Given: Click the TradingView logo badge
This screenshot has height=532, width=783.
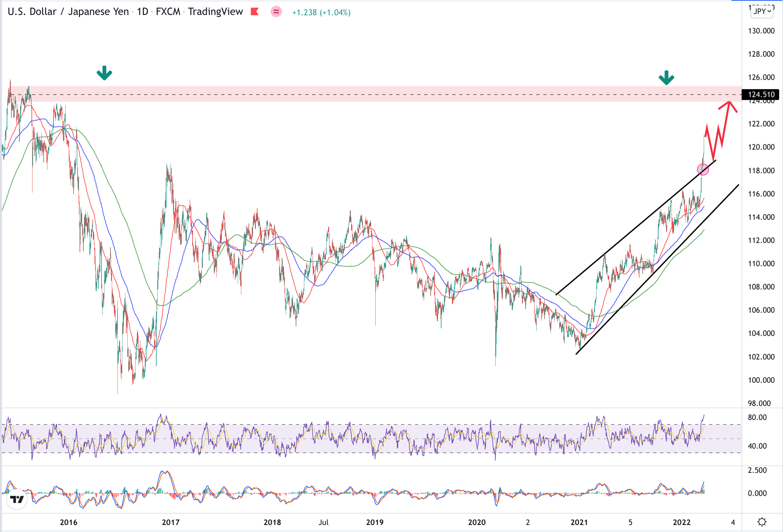Looking at the screenshot, I should [x=17, y=499].
